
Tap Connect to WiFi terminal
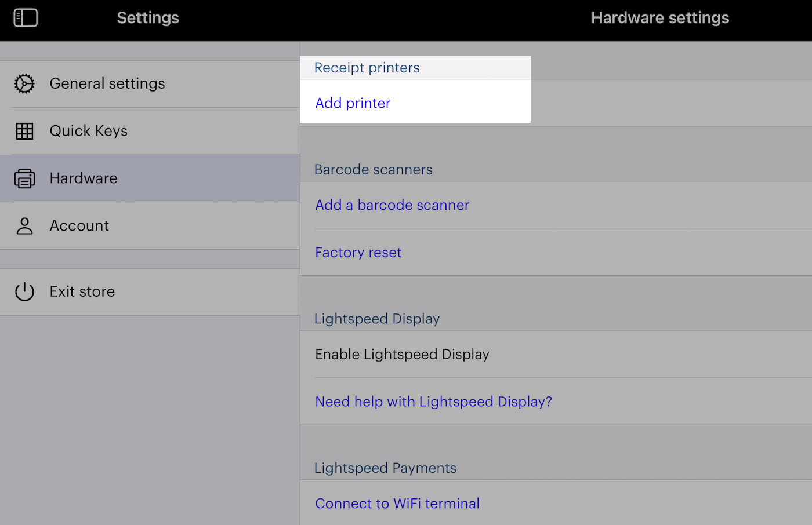click(397, 504)
